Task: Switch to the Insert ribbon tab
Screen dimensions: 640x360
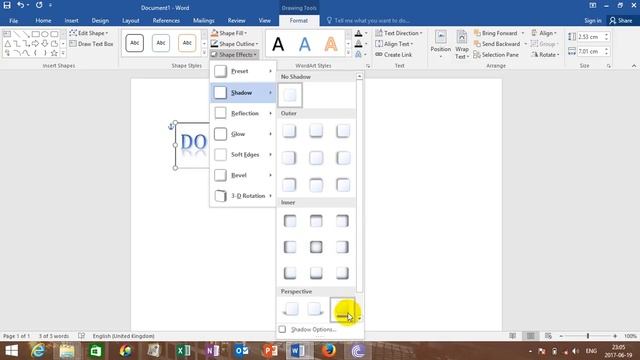Action: [x=71, y=20]
